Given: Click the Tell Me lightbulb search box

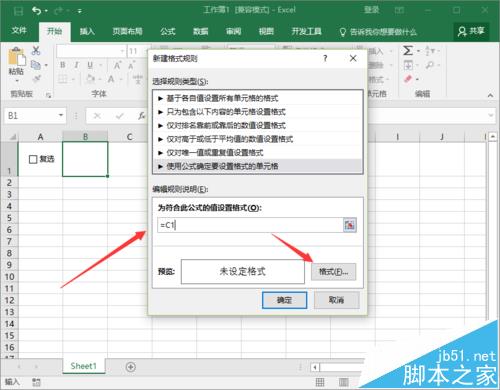Looking at the screenshot, I should click(378, 32).
